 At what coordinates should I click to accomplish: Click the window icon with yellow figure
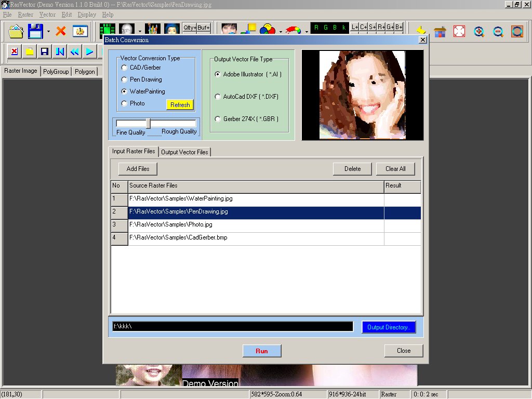point(80,31)
